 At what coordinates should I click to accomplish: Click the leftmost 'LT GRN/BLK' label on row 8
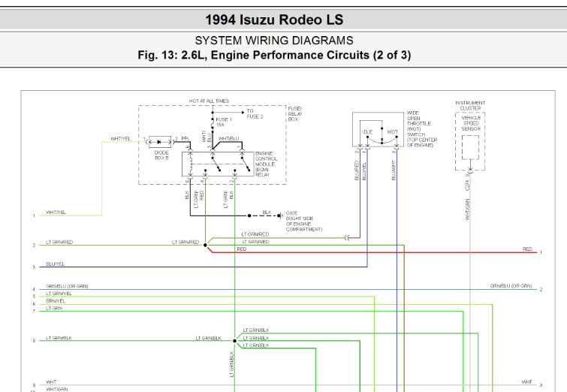coord(59,338)
